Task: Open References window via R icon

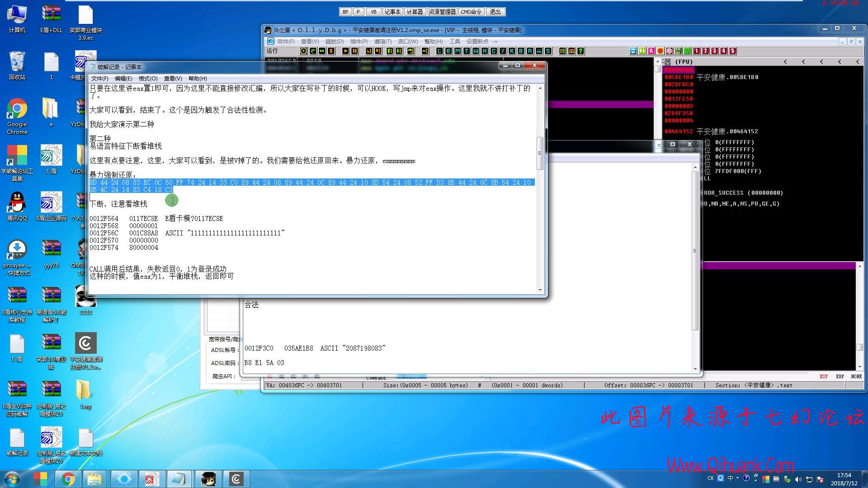Action: pos(530,51)
